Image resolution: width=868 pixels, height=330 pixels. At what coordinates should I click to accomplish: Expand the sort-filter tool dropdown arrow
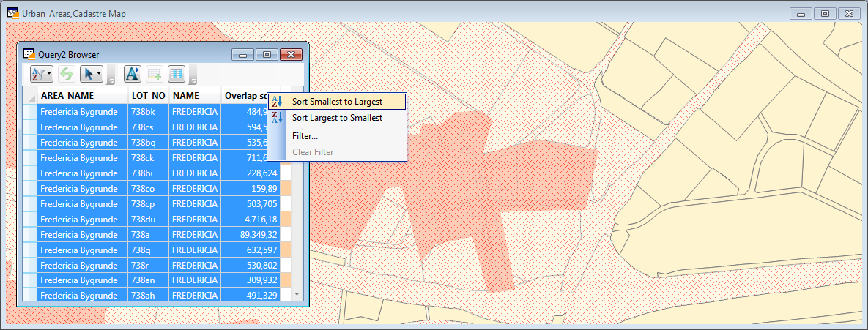pos(50,73)
